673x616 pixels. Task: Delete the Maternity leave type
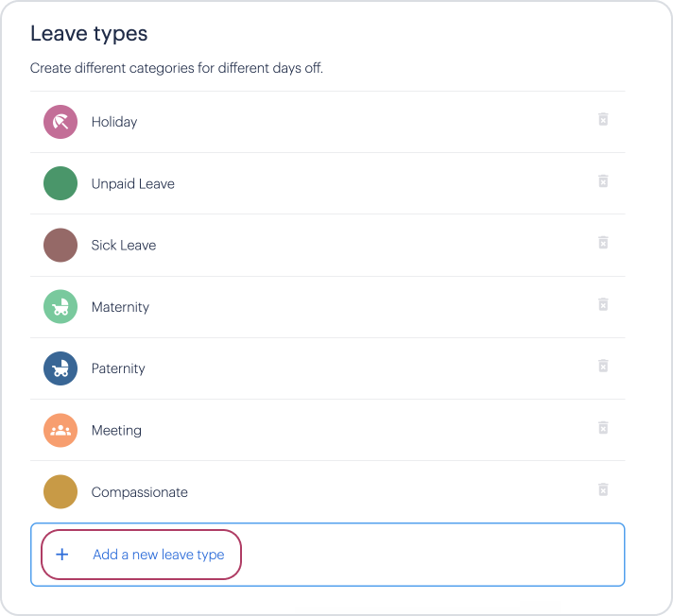(x=603, y=304)
